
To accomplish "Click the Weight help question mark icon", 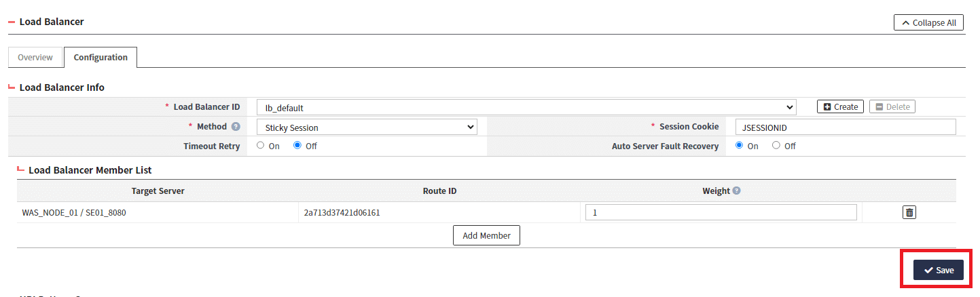I will click(737, 191).
